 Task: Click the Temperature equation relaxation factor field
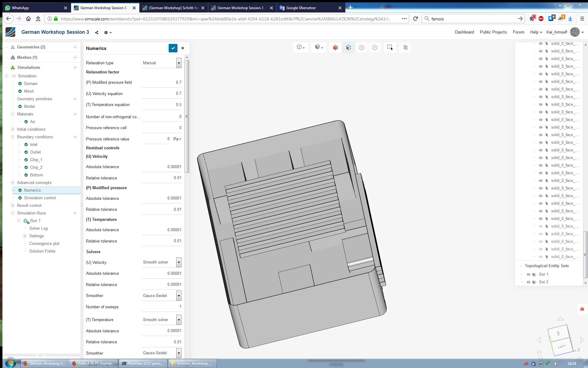162,105
